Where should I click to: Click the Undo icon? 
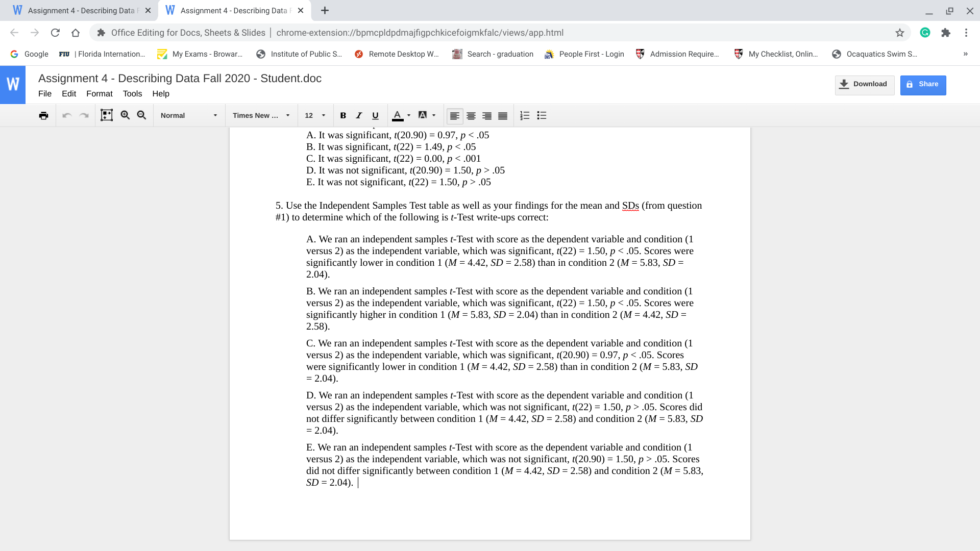67,115
